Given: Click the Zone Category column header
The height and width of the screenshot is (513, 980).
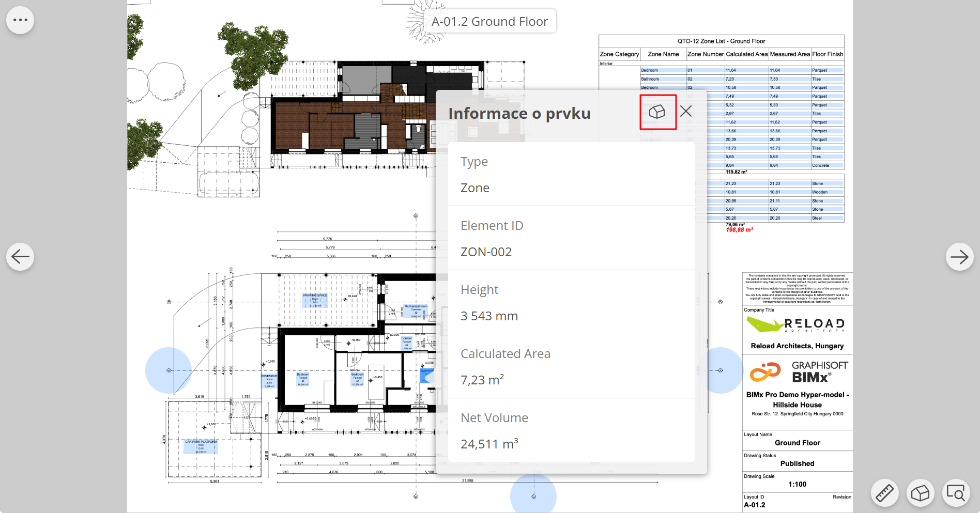Looking at the screenshot, I should [x=619, y=54].
